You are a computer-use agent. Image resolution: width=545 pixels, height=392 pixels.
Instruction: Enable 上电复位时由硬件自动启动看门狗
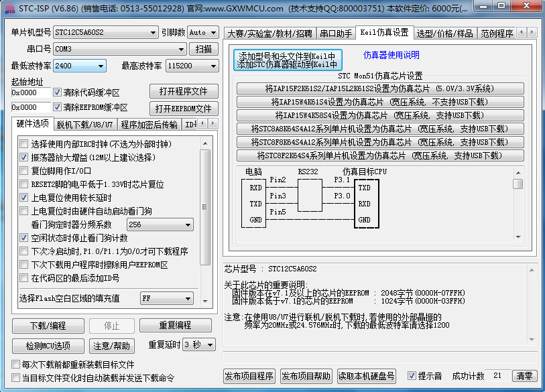pyautogui.click(x=23, y=211)
